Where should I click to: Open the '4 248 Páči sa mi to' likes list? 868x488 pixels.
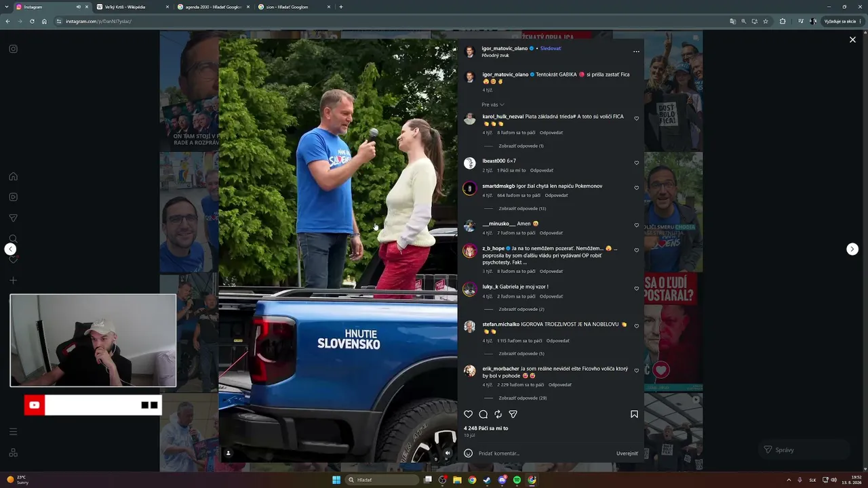(486, 428)
